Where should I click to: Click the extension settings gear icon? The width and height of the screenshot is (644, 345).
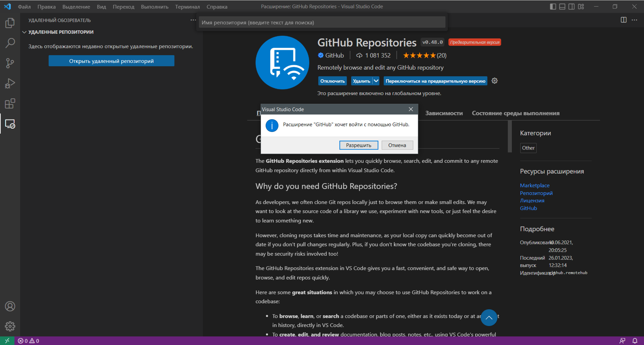[x=494, y=81]
